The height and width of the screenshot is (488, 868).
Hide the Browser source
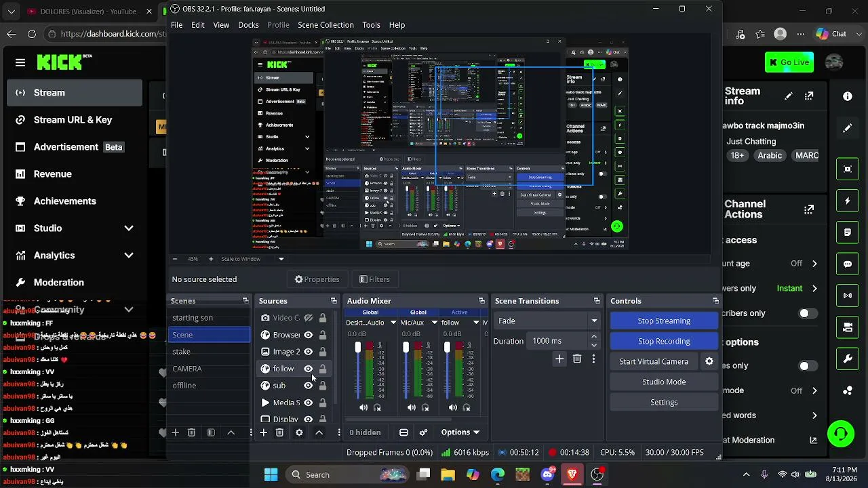[309, 335]
